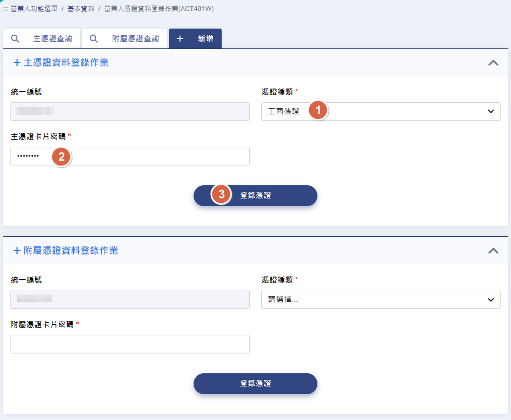Click 登錄憑證 button in subsidiary certificate section
511x420 pixels.
pyautogui.click(x=255, y=384)
